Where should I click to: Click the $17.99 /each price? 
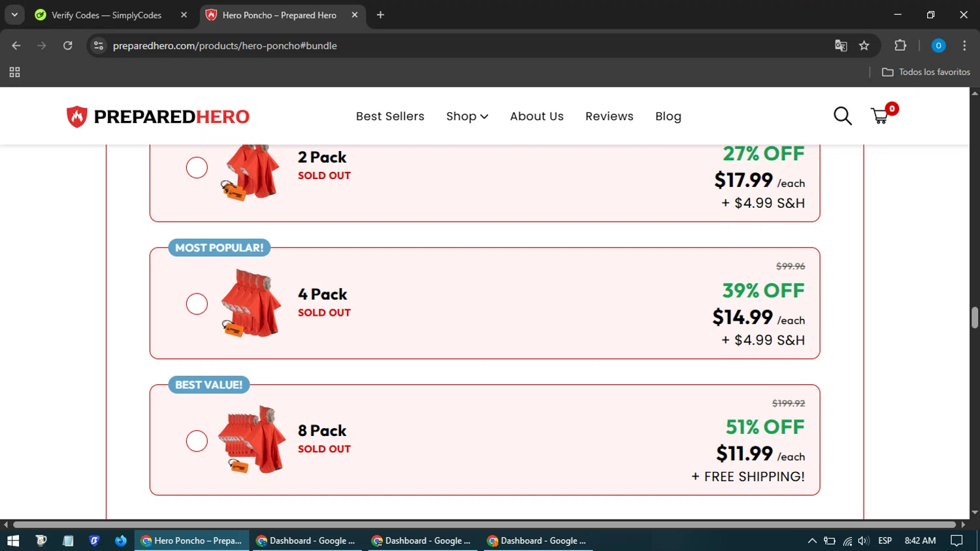tap(759, 180)
